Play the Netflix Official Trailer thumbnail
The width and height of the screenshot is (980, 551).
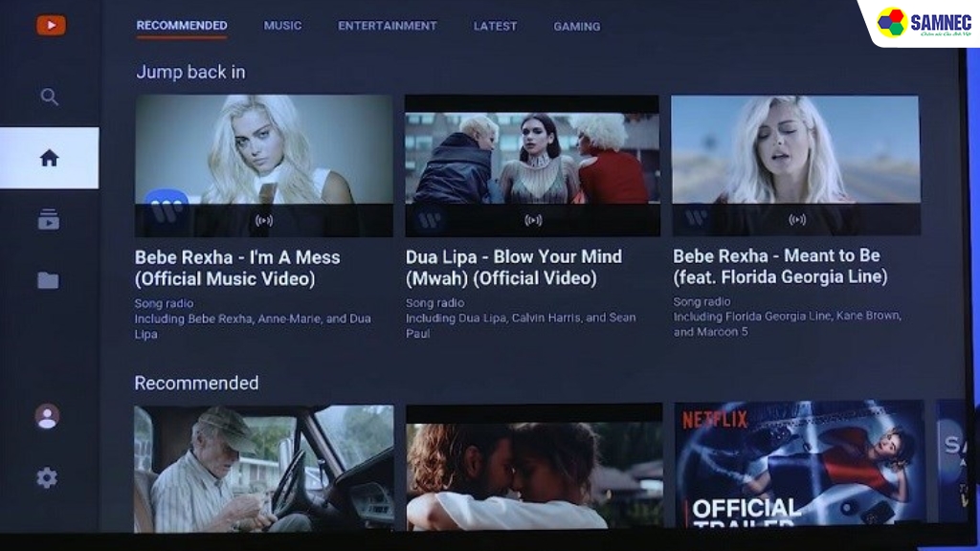click(x=799, y=464)
